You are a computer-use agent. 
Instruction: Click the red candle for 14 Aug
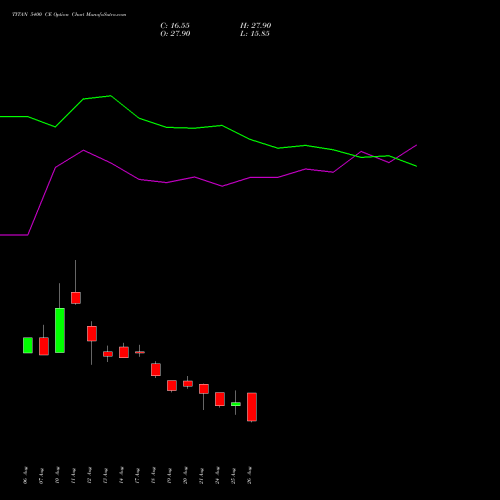pos(124,352)
